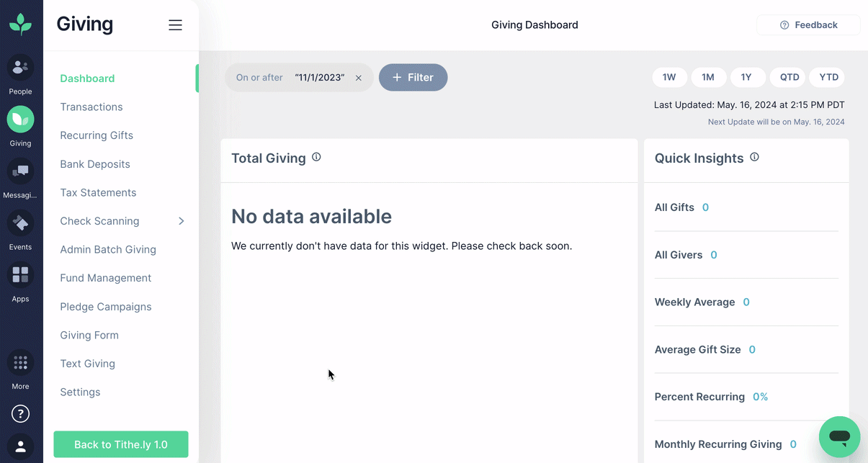Click the profile avatar at bottom left
Image resolution: width=868 pixels, height=463 pixels.
pos(20,446)
